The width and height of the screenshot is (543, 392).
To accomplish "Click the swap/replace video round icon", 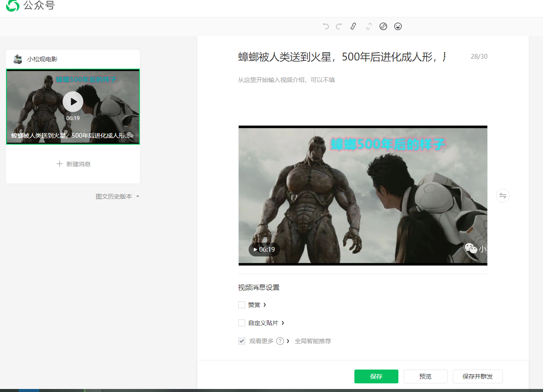I will coord(503,196).
